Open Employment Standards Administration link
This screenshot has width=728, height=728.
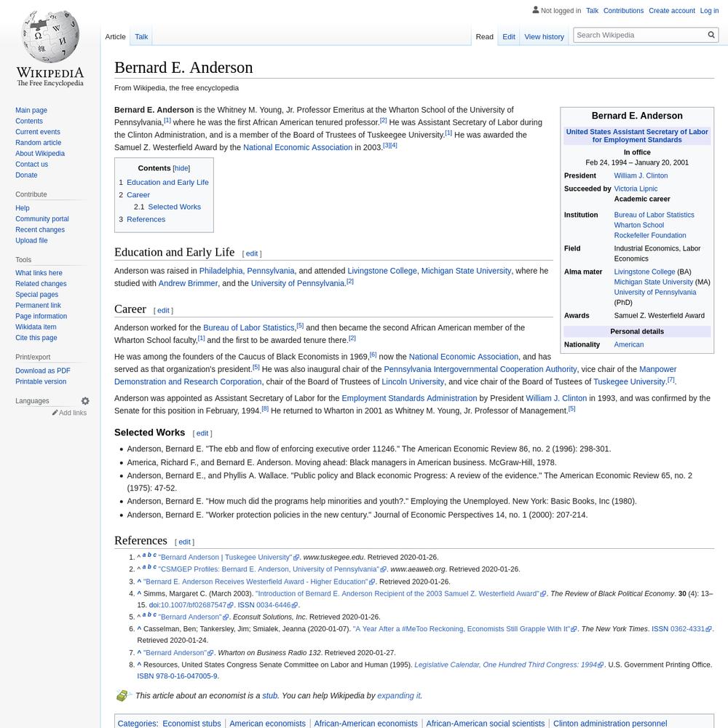(x=409, y=398)
